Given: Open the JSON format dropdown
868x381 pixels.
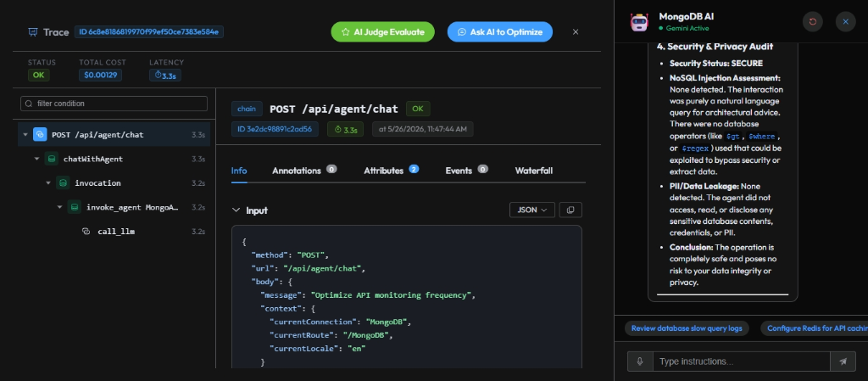Looking at the screenshot, I should (532, 210).
